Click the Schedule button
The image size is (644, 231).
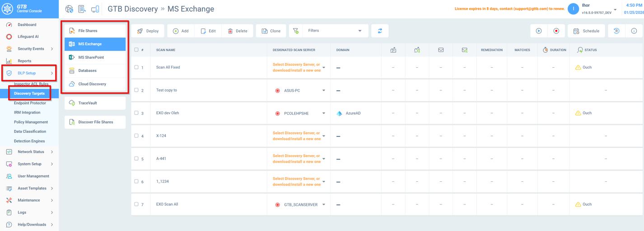pyautogui.click(x=586, y=31)
